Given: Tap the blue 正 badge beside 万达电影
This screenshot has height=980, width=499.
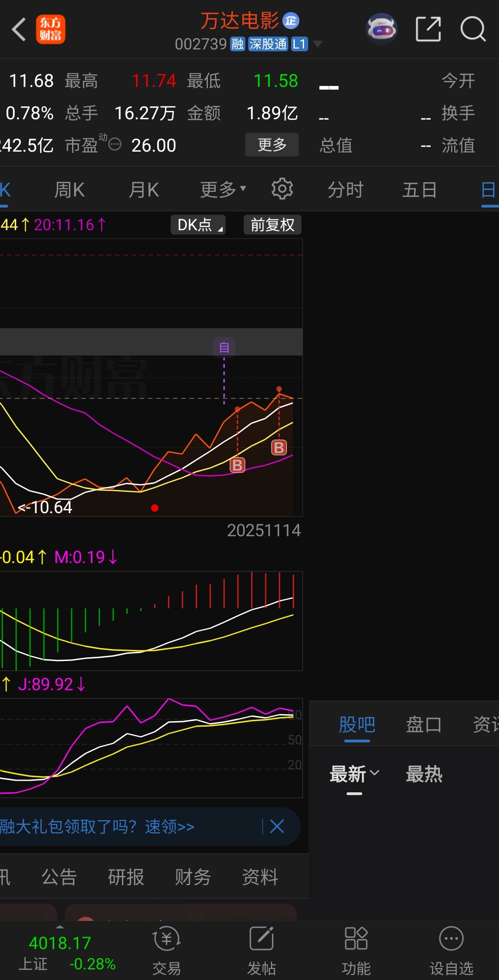Looking at the screenshot, I should pyautogui.click(x=291, y=21).
